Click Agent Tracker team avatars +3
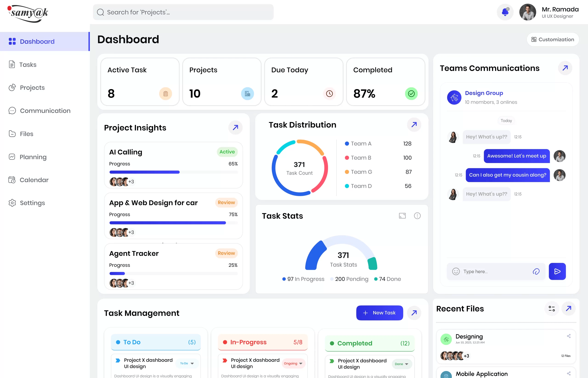Image resolution: width=588 pixels, height=378 pixels. [122, 283]
